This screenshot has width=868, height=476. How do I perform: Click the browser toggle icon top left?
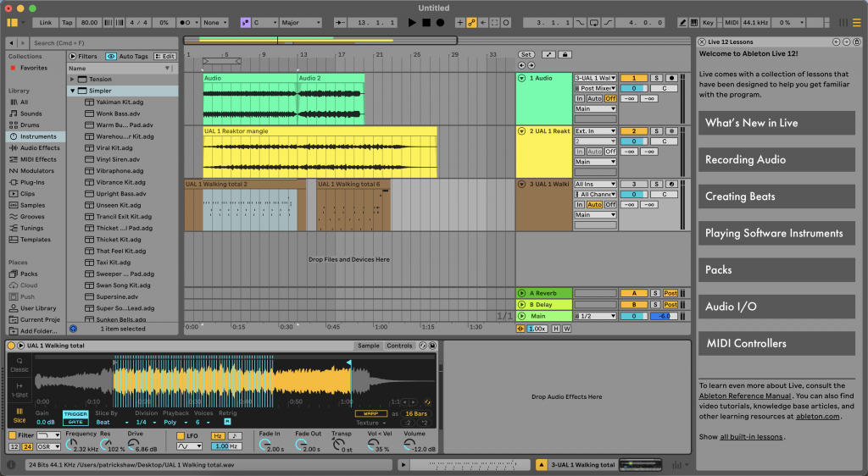[12, 23]
